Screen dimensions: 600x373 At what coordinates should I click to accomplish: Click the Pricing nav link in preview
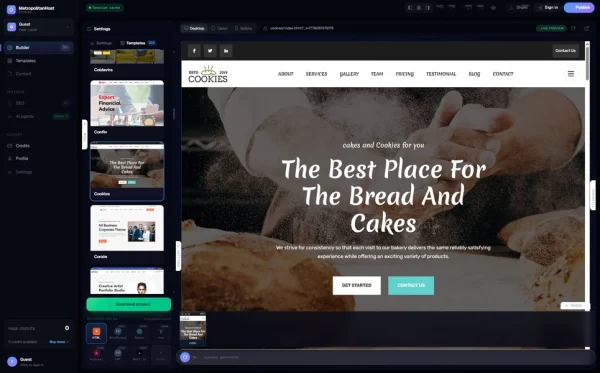pos(404,74)
